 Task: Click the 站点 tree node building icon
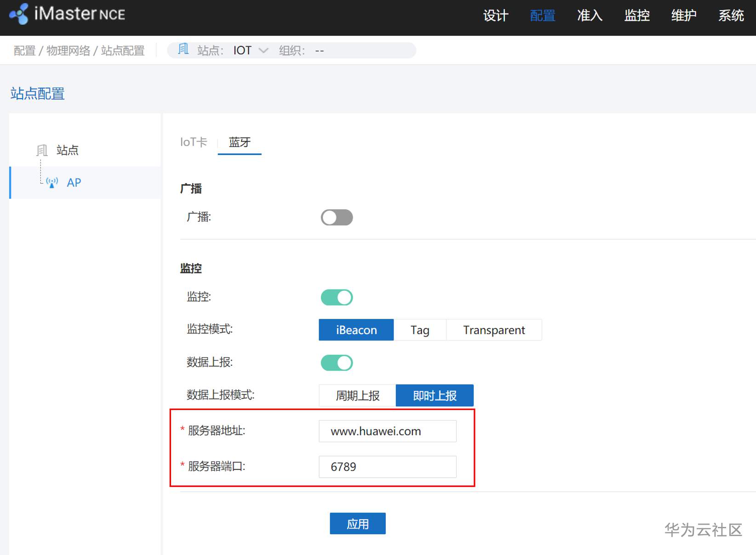pyautogui.click(x=42, y=150)
